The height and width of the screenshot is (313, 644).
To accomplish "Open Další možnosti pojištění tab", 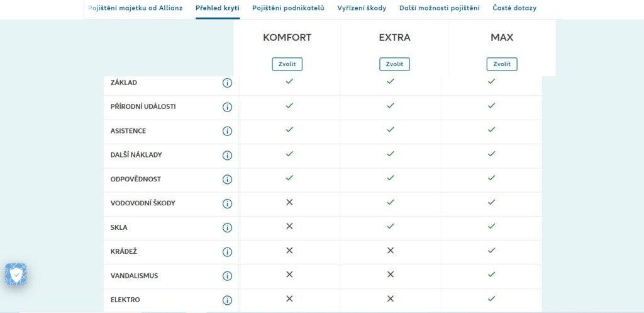I will tap(440, 8).
